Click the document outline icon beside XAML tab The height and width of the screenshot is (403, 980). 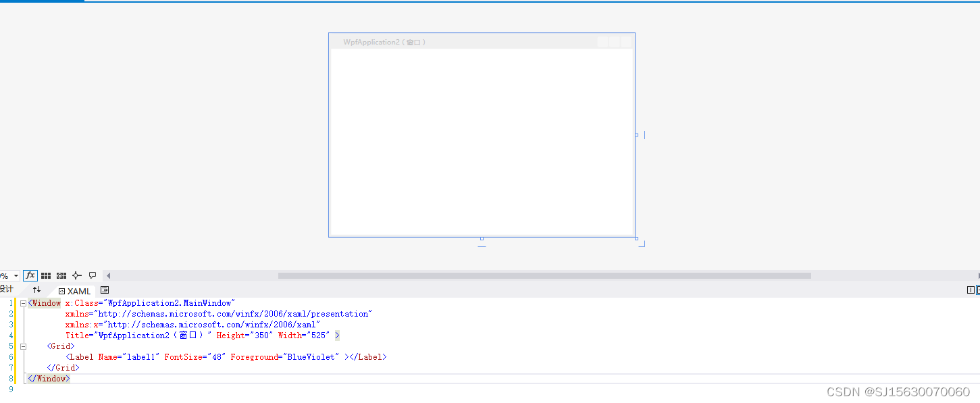tap(105, 290)
